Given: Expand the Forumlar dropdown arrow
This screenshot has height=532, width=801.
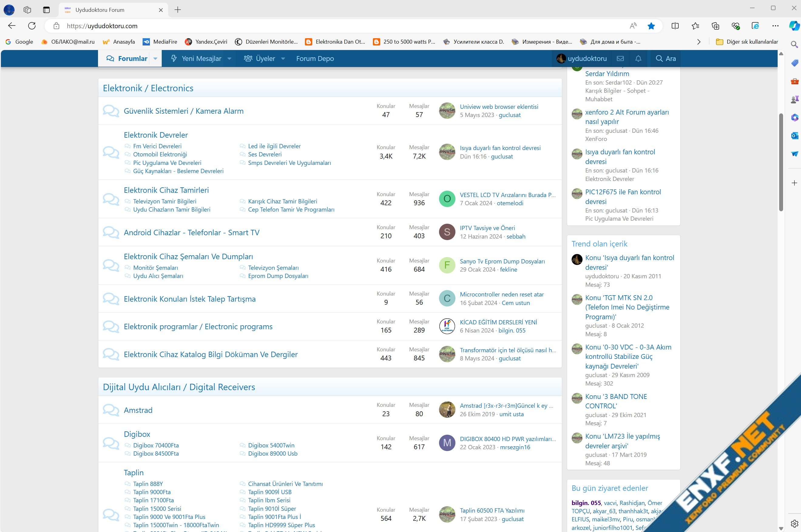Looking at the screenshot, I should pos(156,59).
